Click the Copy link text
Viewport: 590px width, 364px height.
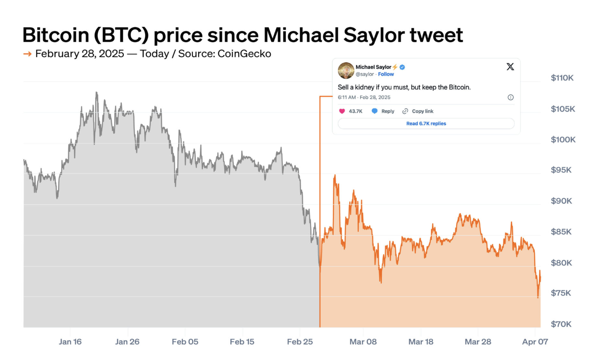click(x=422, y=111)
